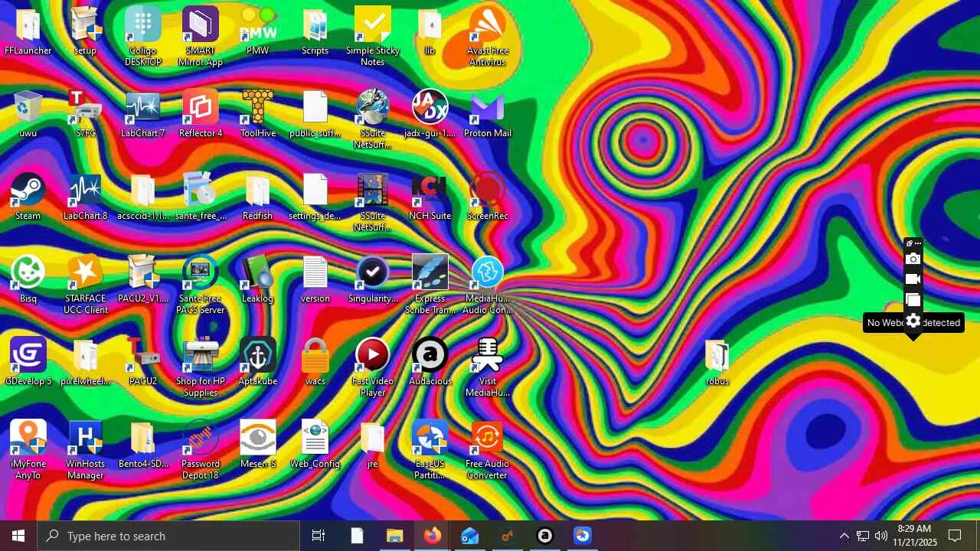Open the PMW desktop icon

[258, 31]
